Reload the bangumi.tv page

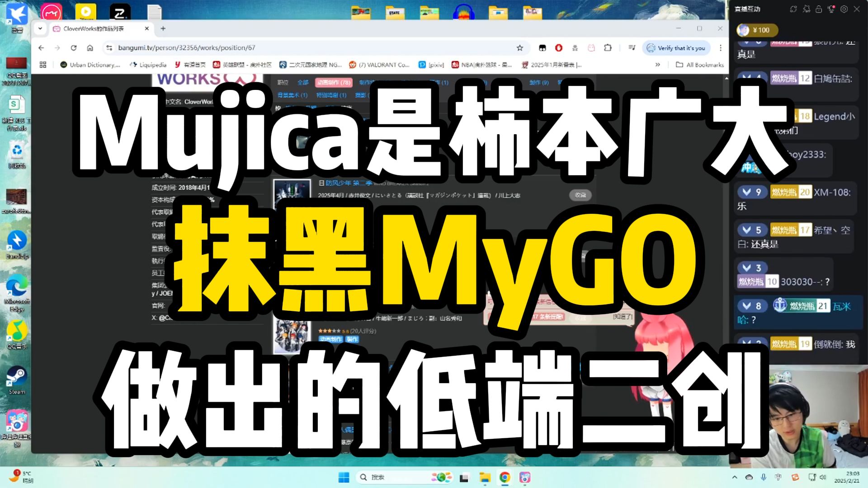point(74,48)
